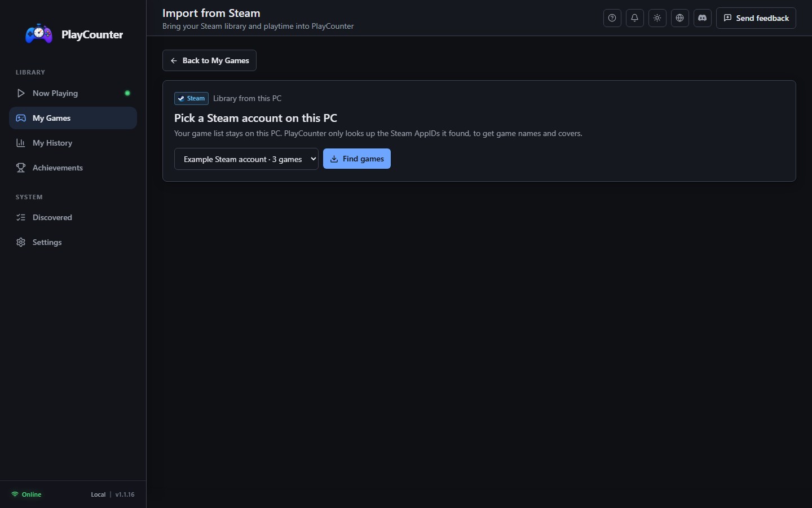Screen dimensions: 812x508
Task: Click the Find games button
Action: [357, 159]
